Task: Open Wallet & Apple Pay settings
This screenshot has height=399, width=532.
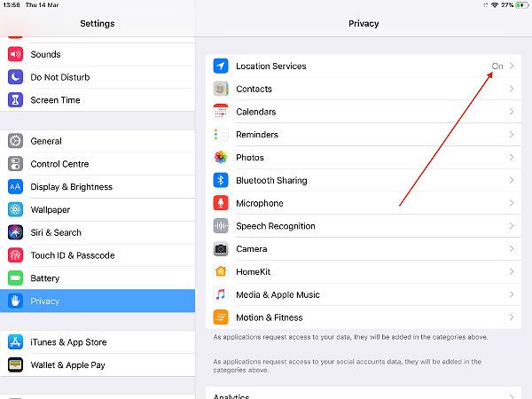Action: (98, 365)
